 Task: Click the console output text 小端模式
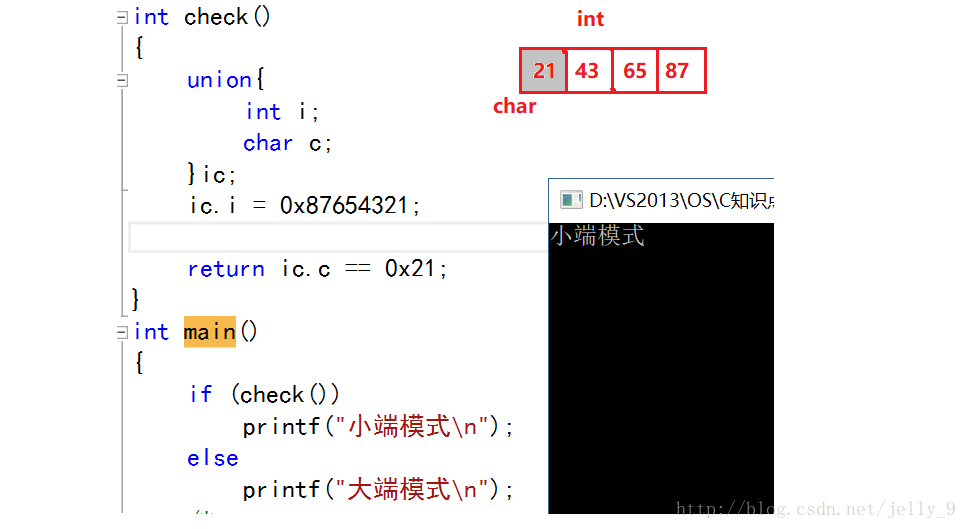598,236
